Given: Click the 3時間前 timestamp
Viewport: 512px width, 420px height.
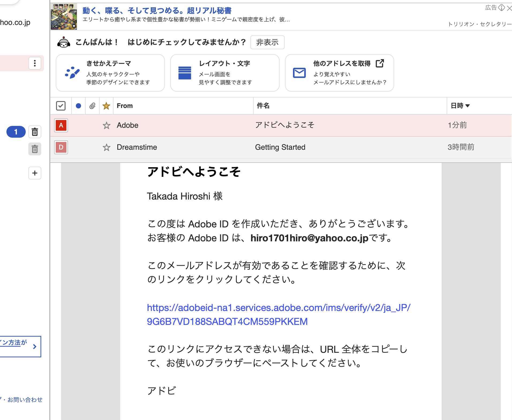Looking at the screenshot, I should pyautogui.click(x=461, y=147).
